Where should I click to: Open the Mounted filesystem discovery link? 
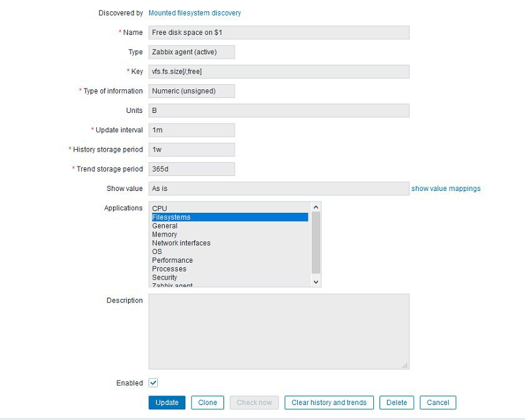pyautogui.click(x=195, y=13)
